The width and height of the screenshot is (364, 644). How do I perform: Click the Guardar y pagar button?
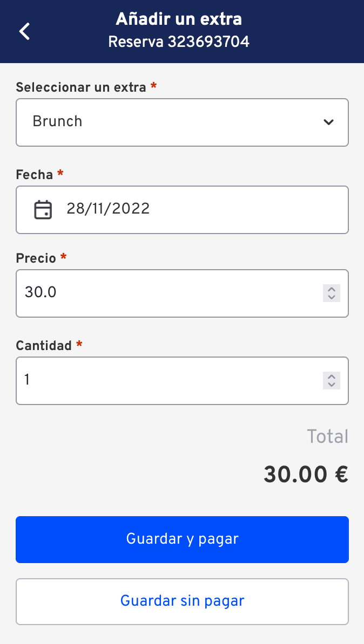point(182,539)
